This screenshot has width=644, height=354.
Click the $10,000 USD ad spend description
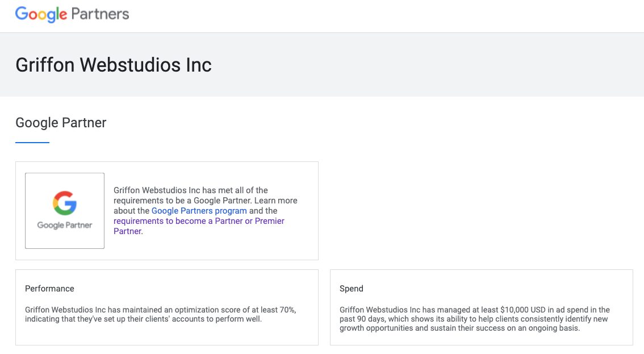click(474, 319)
